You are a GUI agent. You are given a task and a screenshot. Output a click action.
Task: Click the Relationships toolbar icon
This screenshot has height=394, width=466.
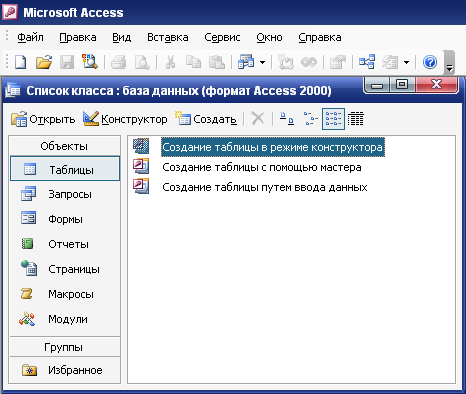(367, 62)
